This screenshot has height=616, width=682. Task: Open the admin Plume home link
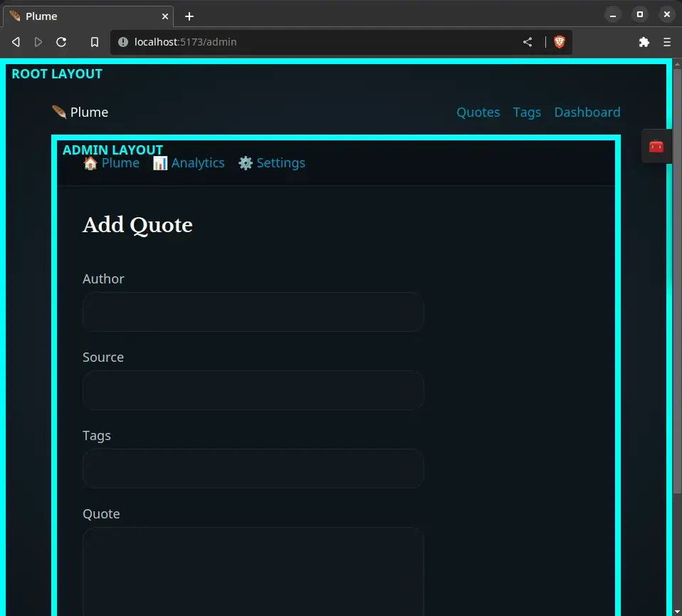pos(111,163)
